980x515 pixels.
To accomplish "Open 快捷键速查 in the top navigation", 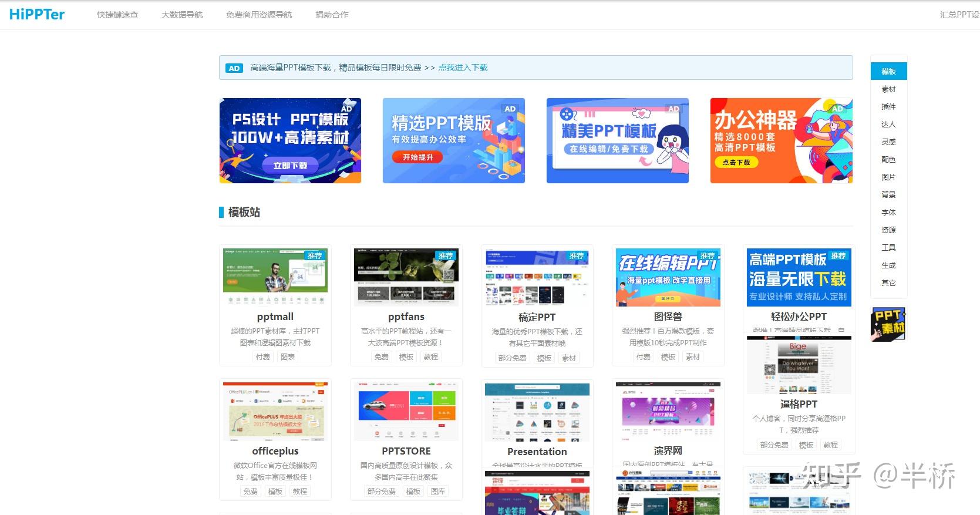I will click(x=117, y=15).
